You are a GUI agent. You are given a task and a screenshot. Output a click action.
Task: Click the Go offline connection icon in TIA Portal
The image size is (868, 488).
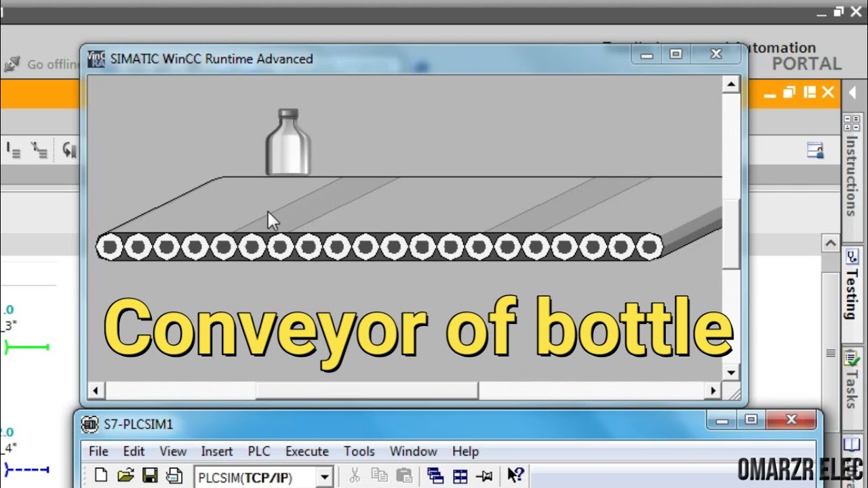click(12, 64)
